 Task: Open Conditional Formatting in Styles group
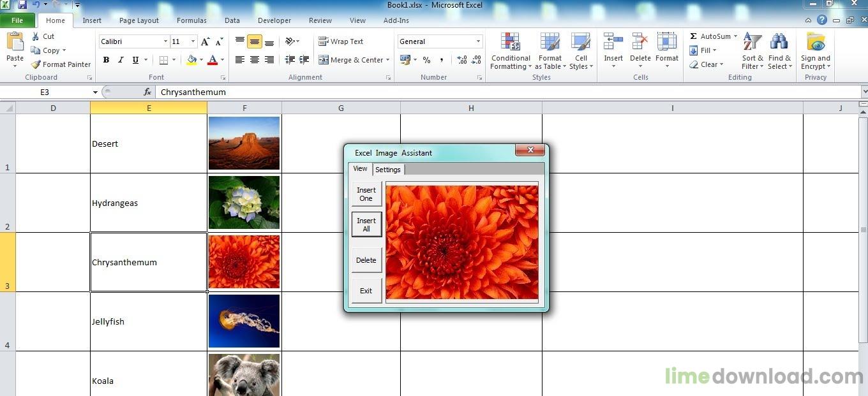511,51
